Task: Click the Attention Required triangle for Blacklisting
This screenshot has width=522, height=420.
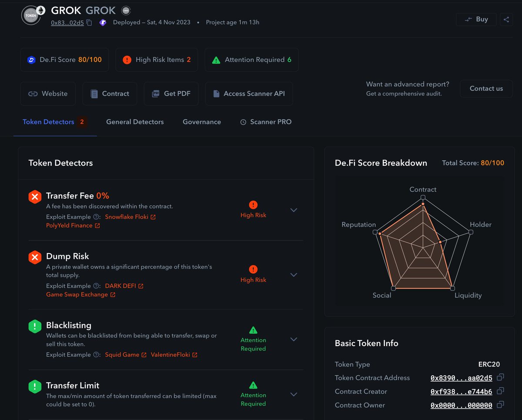Action: click(253, 330)
